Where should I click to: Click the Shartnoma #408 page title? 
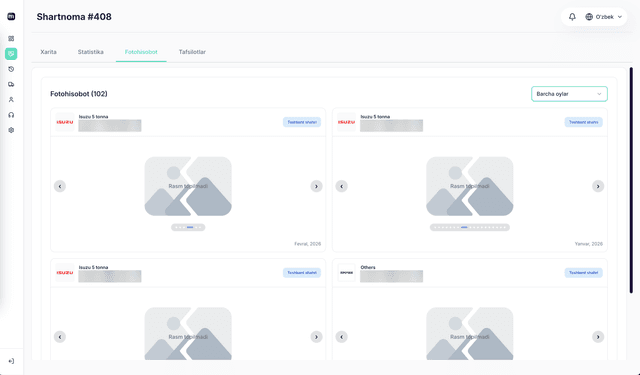click(74, 17)
